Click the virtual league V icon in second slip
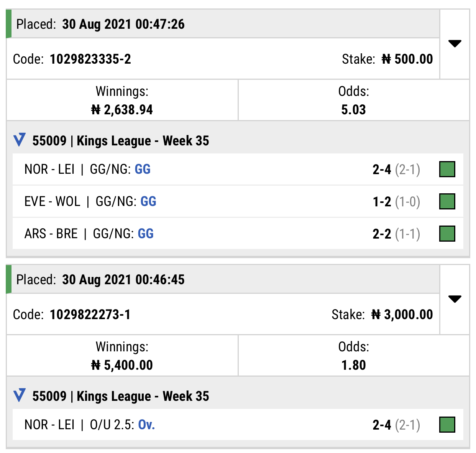476x453 pixels. pos(20,395)
